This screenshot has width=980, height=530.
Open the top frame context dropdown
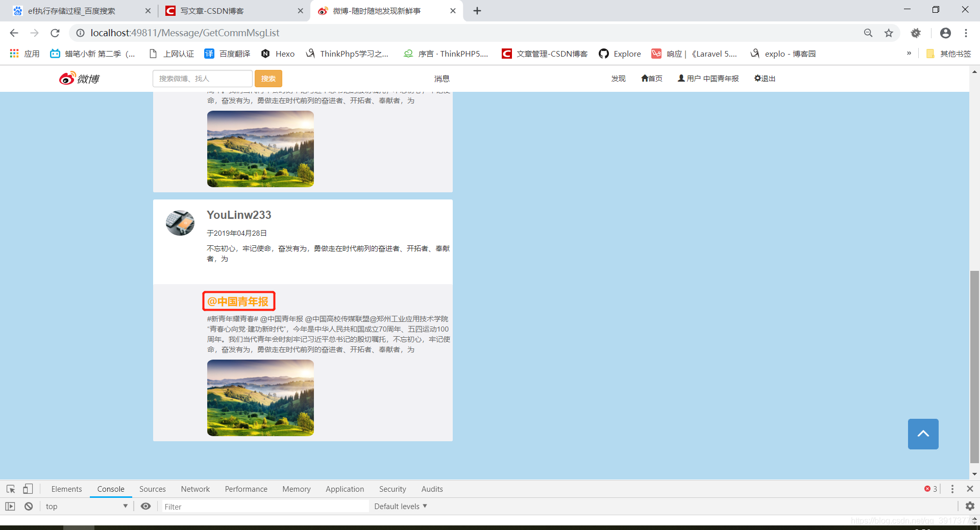point(86,506)
